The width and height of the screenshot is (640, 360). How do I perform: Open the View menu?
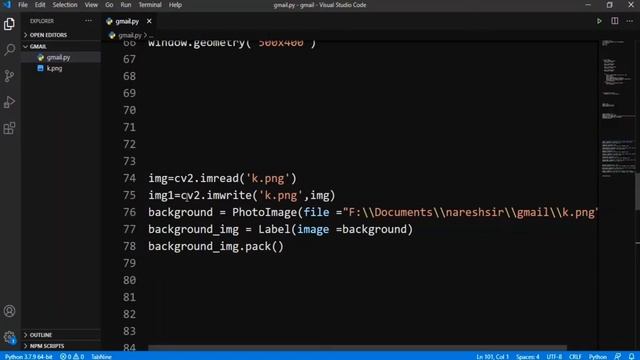[91, 5]
